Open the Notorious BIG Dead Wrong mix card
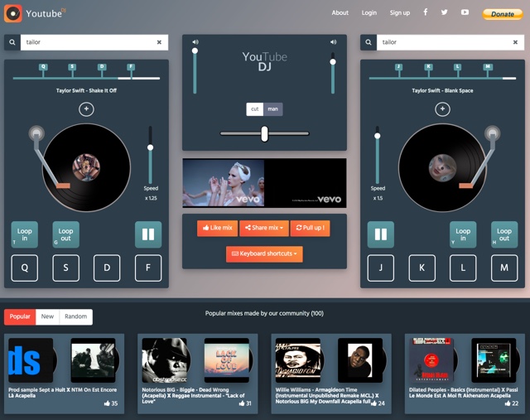 click(198, 374)
